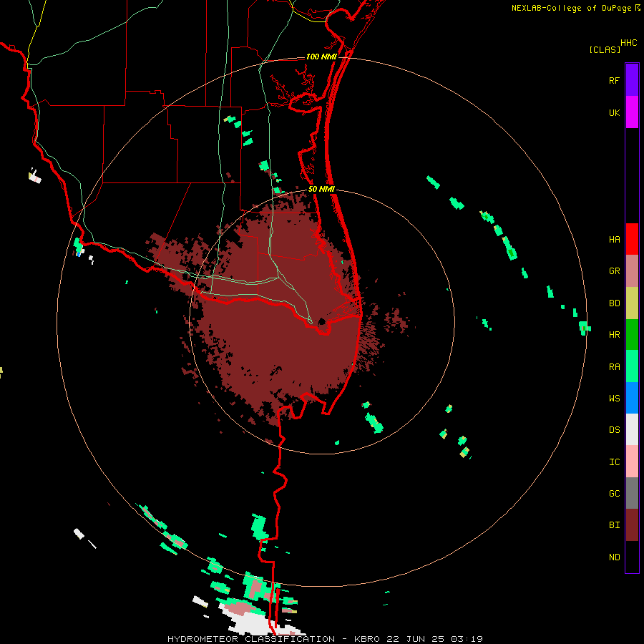Click the "BD" legend label
The width and height of the screenshot is (644, 644).
pyautogui.click(x=614, y=303)
